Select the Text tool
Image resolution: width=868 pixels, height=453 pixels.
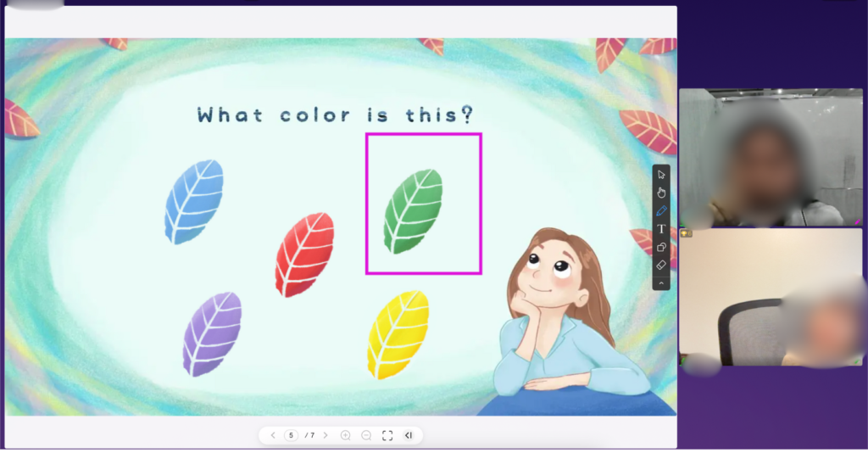[661, 229]
